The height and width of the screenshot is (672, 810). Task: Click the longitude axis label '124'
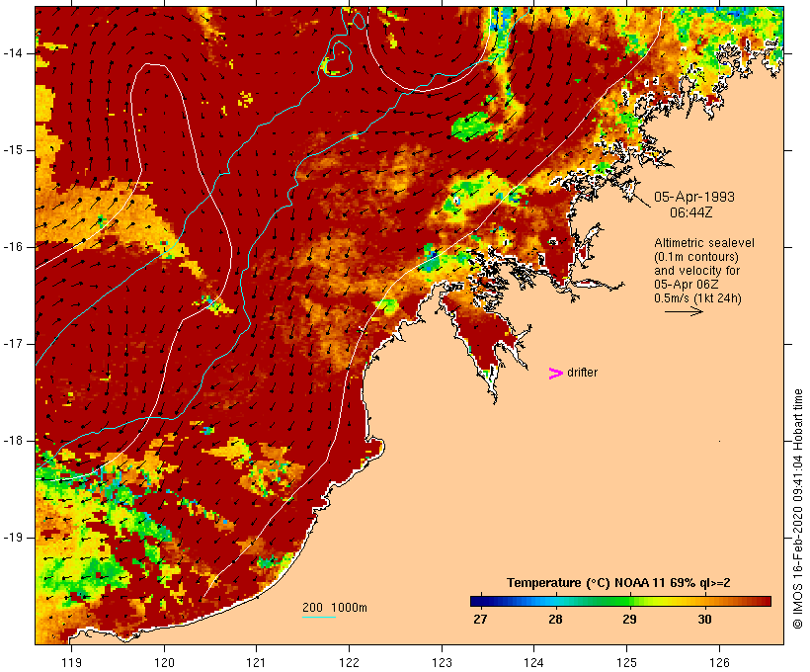tap(533, 662)
